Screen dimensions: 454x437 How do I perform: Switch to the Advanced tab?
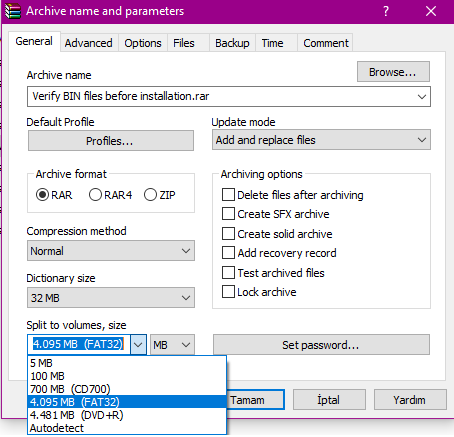[89, 43]
